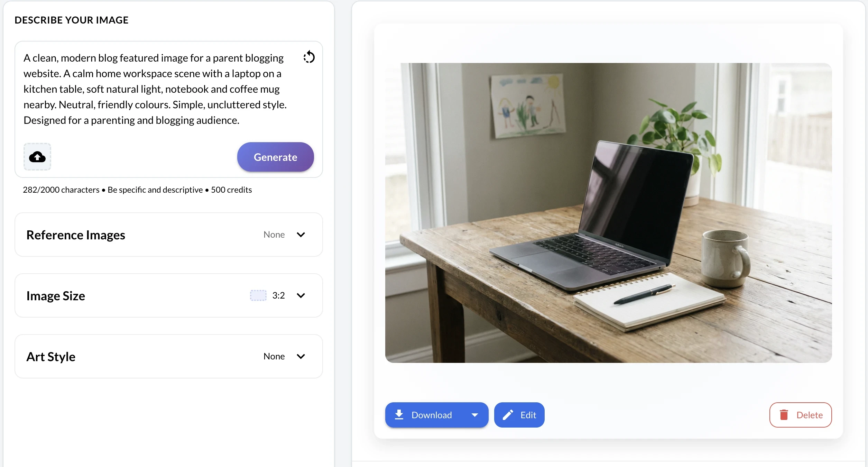Expand the Image Size chevron
This screenshot has width=868, height=467.
coord(301,295)
